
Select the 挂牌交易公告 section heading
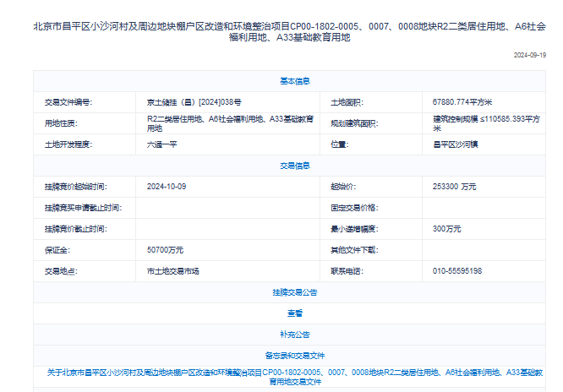(294, 292)
